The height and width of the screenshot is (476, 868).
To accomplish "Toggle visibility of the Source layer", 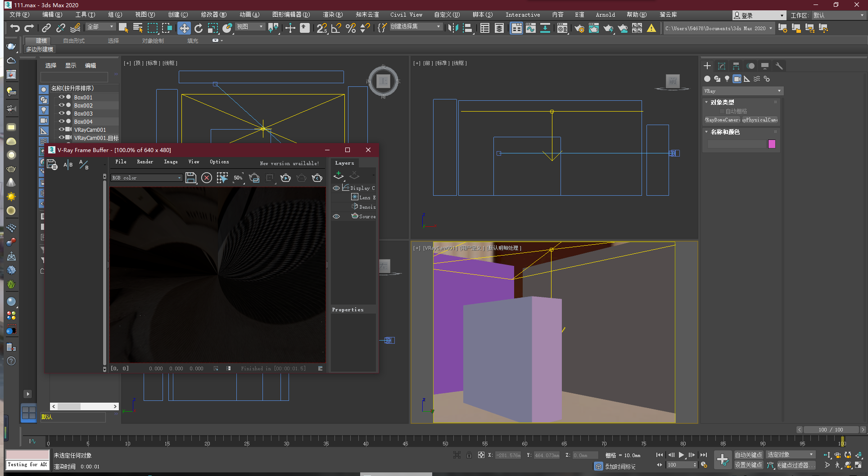I will 336,216.
